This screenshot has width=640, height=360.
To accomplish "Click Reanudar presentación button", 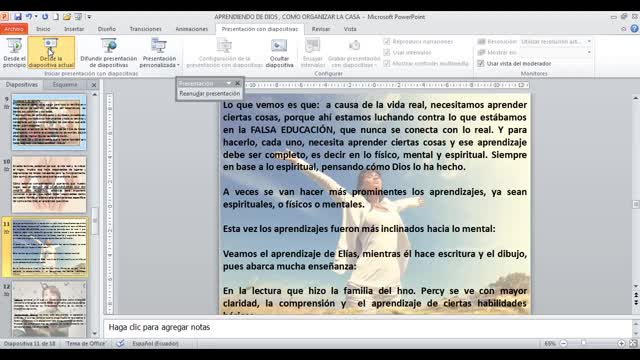I will 209,93.
